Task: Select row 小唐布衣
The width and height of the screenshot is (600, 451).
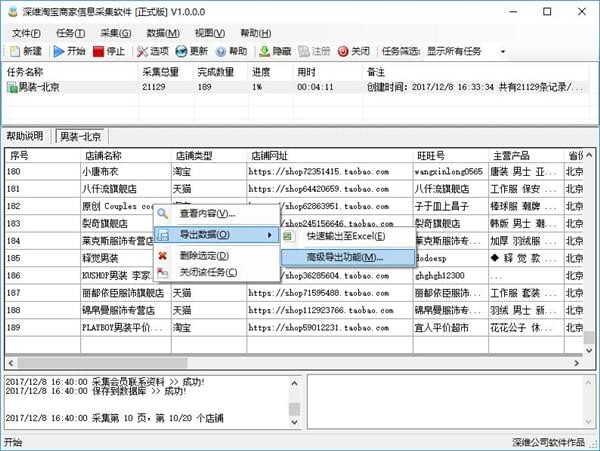Action: 294,171
